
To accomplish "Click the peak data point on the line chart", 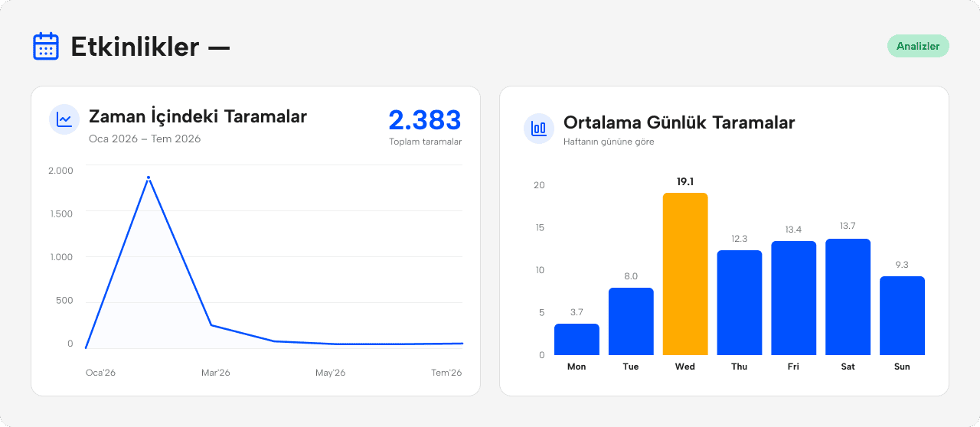I will (149, 178).
